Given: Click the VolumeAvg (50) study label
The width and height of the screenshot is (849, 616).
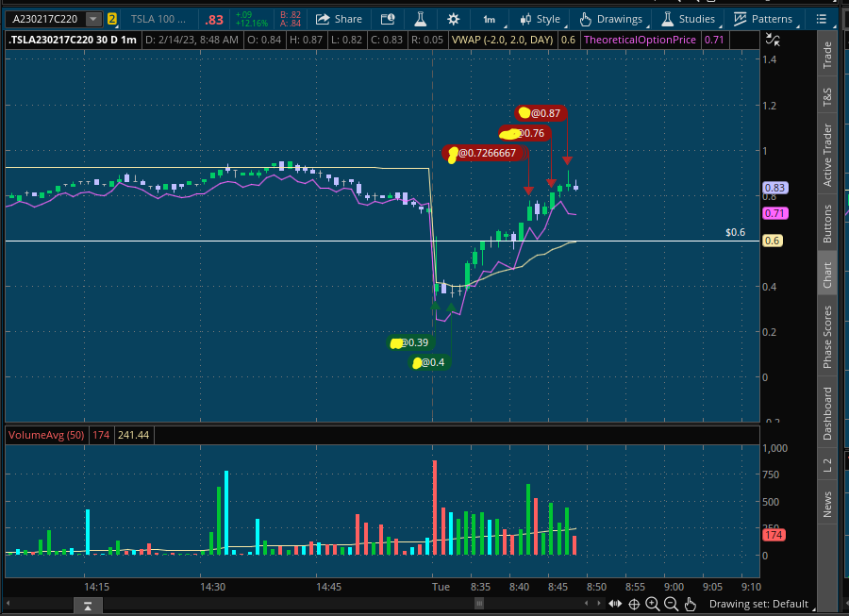Looking at the screenshot, I should coord(45,435).
